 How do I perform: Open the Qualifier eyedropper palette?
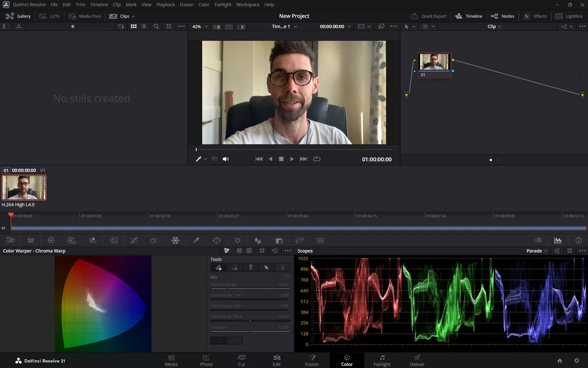[x=196, y=240]
